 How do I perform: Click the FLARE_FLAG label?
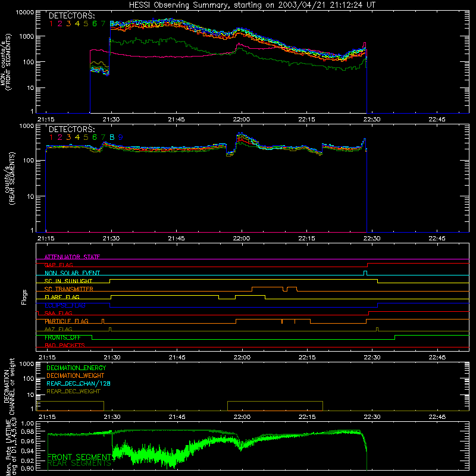click(62, 297)
